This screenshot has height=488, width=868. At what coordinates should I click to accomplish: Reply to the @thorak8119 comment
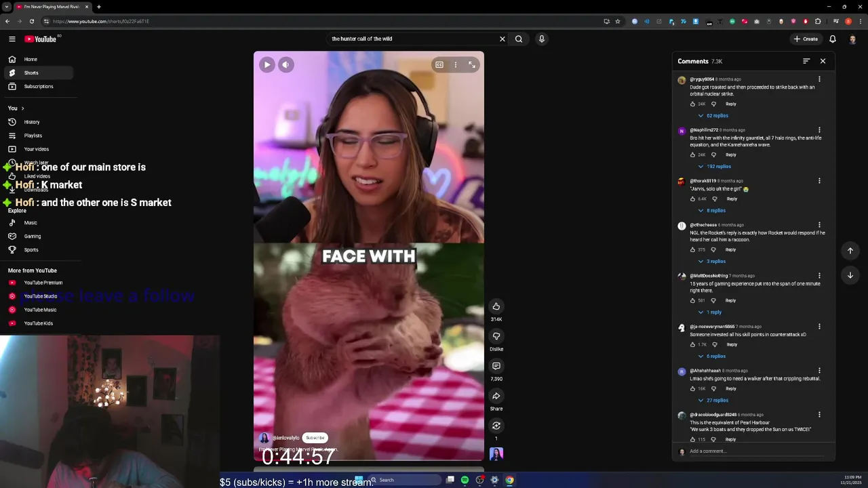pyautogui.click(x=732, y=199)
